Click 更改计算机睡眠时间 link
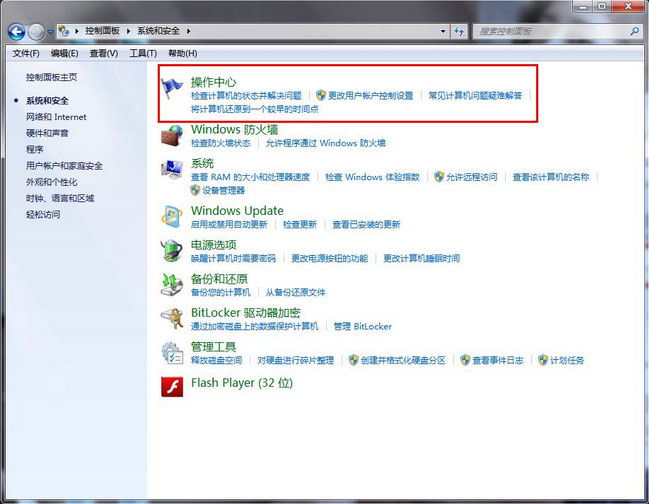Viewport: 649px width, 504px height. [x=421, y=258]
